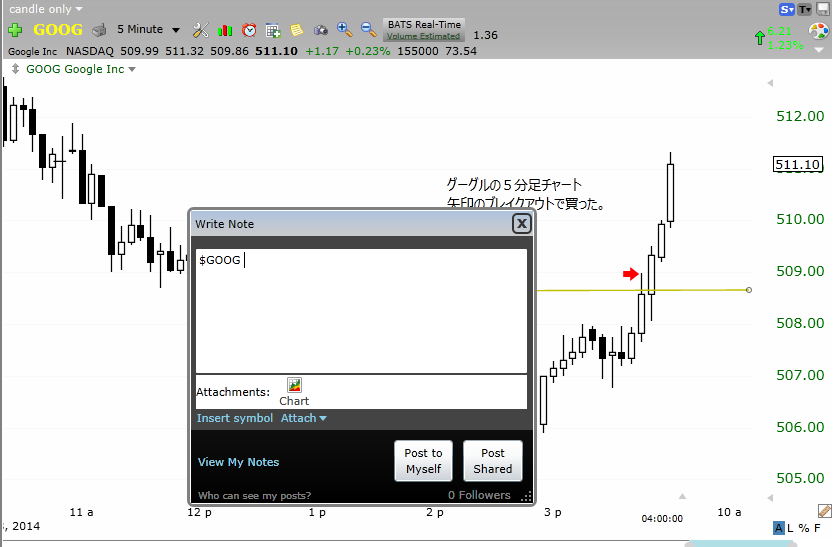Click the green up arrow indicator
The height and width of the screenshot is (547, 833).
760,38
